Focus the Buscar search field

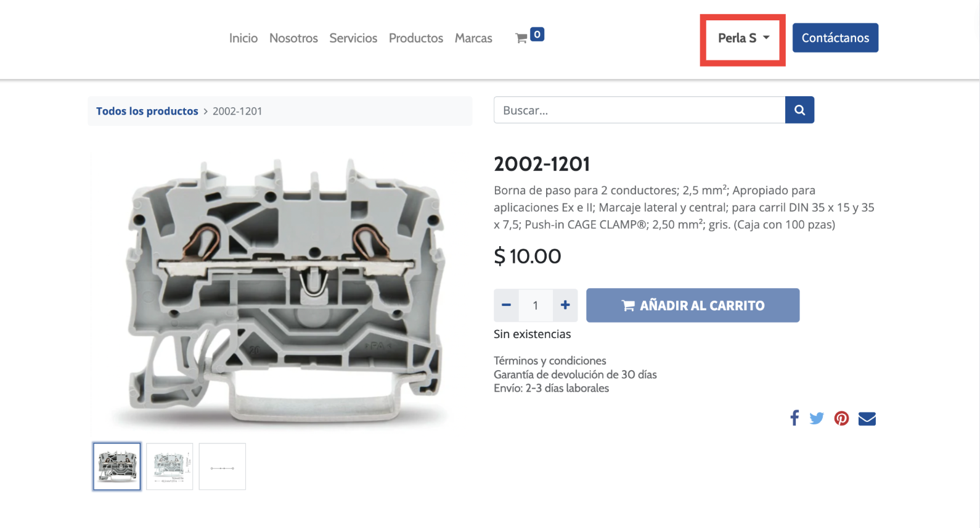point(639,110)
